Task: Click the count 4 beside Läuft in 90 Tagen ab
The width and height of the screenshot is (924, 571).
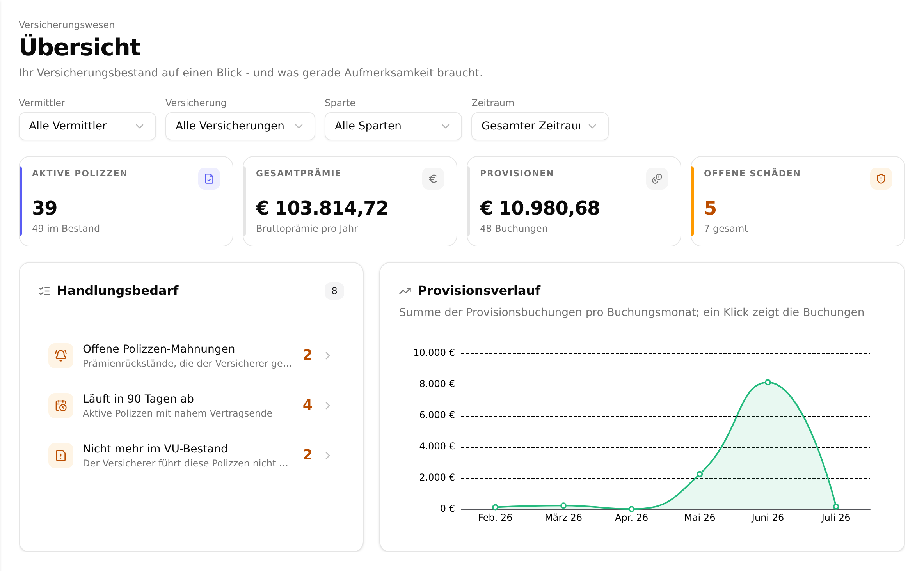Action: click(307, 405)
